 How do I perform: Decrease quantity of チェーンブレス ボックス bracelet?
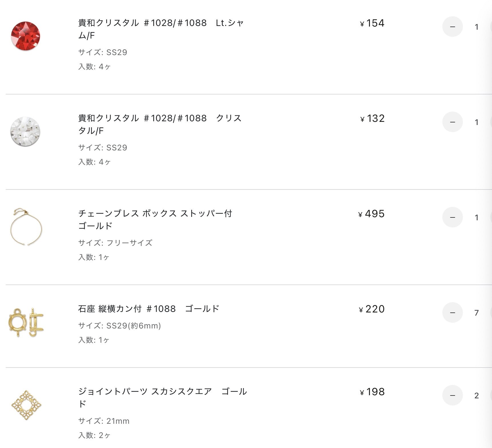point(452,217)
